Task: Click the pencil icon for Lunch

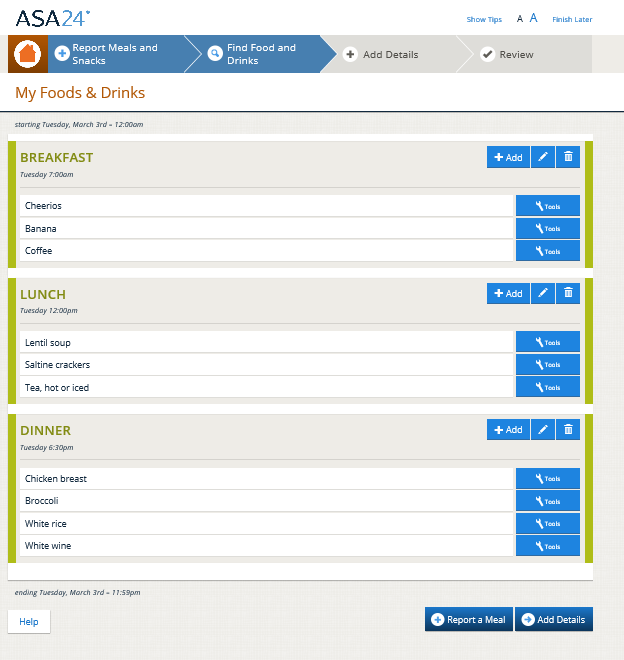Action: (x=543, y=293)
